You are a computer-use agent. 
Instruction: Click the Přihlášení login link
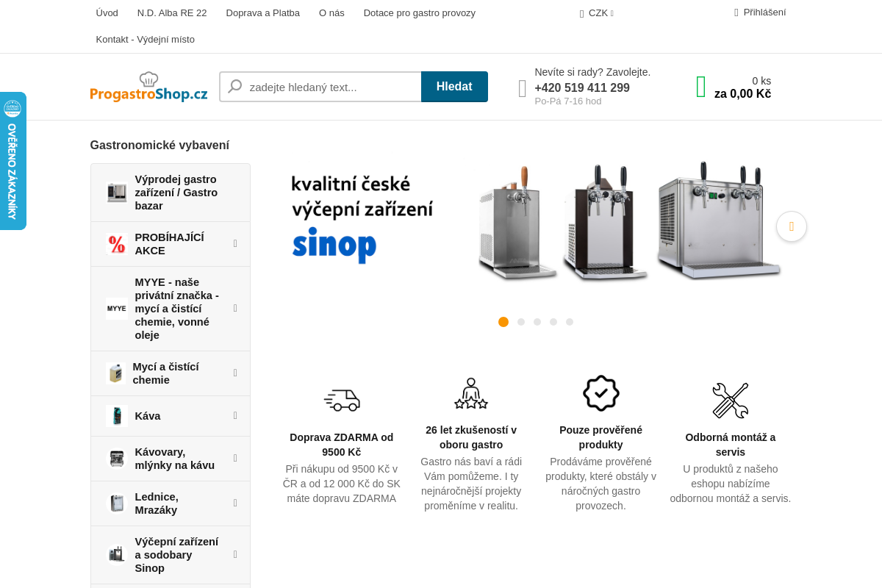tap(764, 12)
